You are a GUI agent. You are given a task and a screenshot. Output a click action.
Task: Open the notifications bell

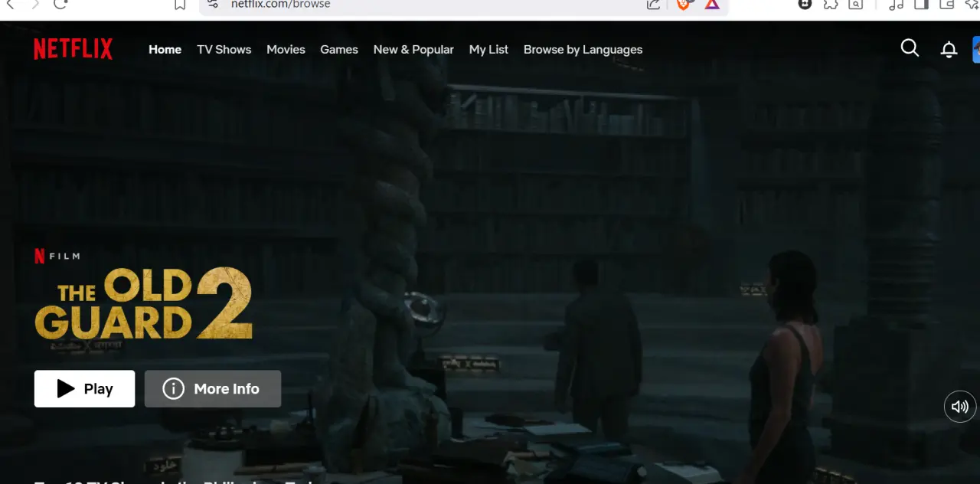[x=949, y=49]
